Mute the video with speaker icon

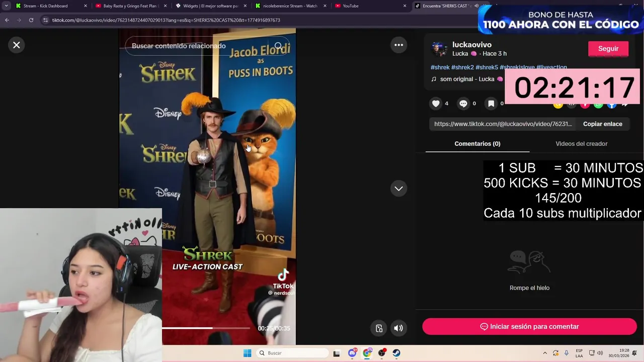pos(398,328)
